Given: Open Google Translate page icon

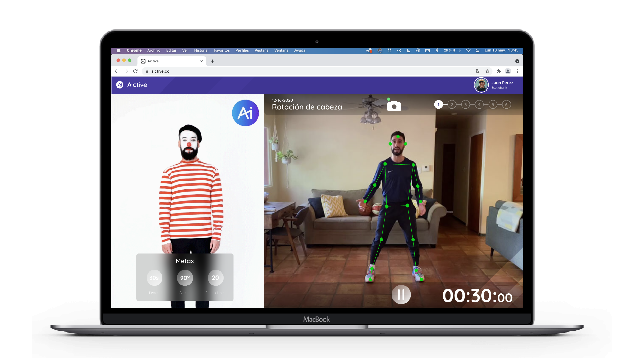Looking at the screenshot, I should tap(478, 71).
